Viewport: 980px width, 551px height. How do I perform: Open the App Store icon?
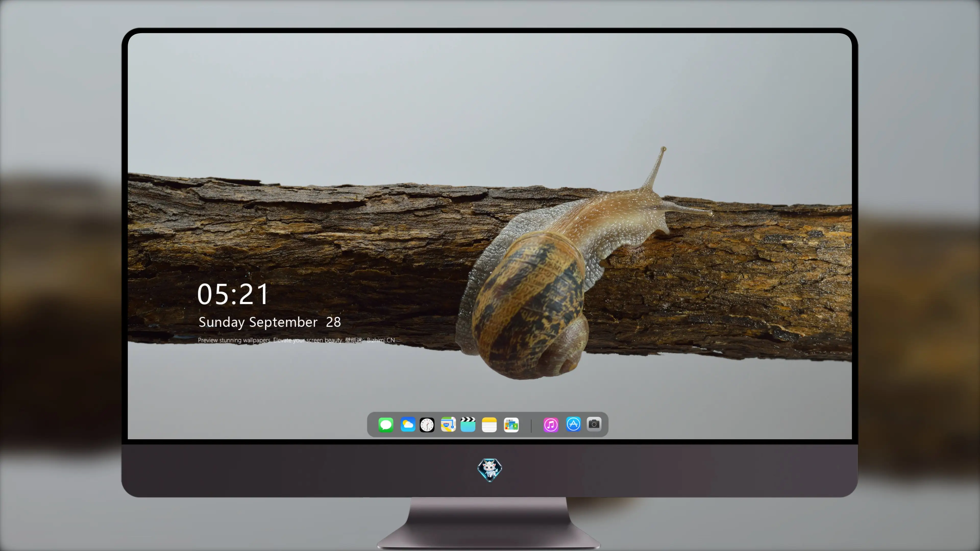573,424
